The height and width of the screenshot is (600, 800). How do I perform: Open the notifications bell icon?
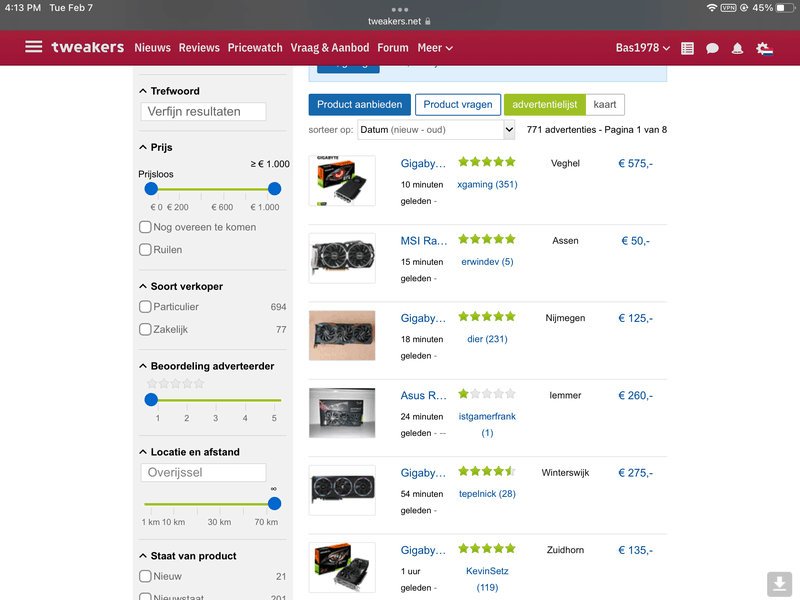click(737, 48)
